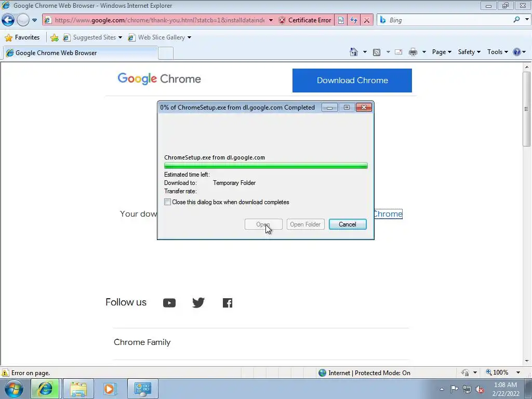This screenshot has height=399, width=532.
Task: Open the search provider dropdown arrow
Action: [527, 20]
